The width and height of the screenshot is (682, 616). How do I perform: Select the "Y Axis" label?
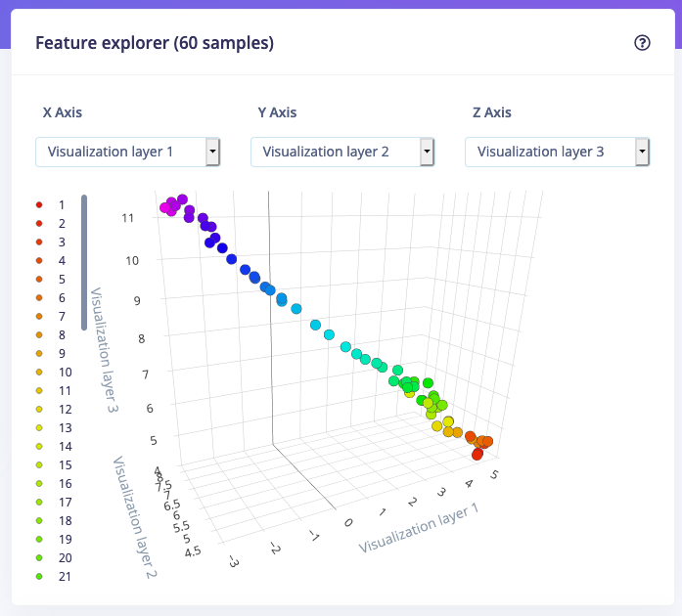[x=277, y=112]
